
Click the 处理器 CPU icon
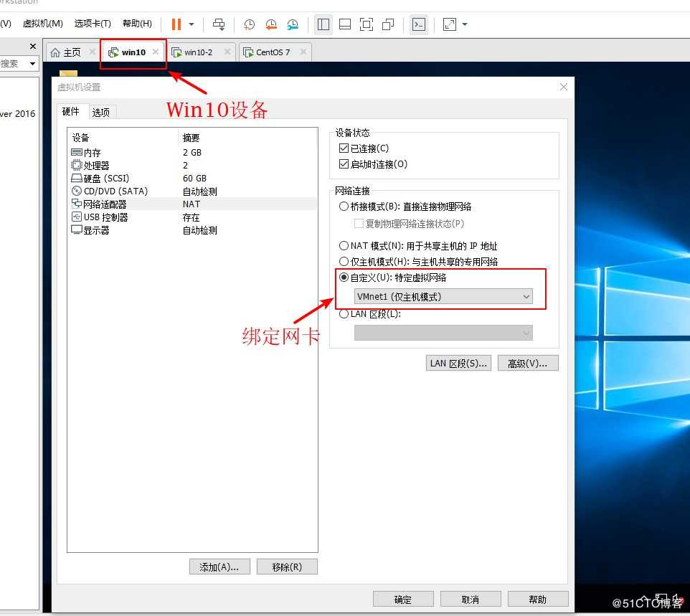[77, 166]
